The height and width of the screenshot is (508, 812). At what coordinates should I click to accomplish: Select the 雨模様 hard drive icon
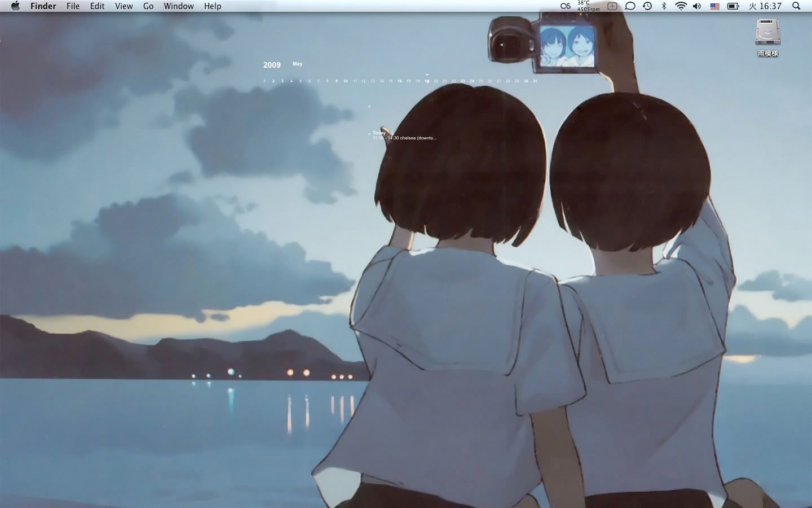767,32
